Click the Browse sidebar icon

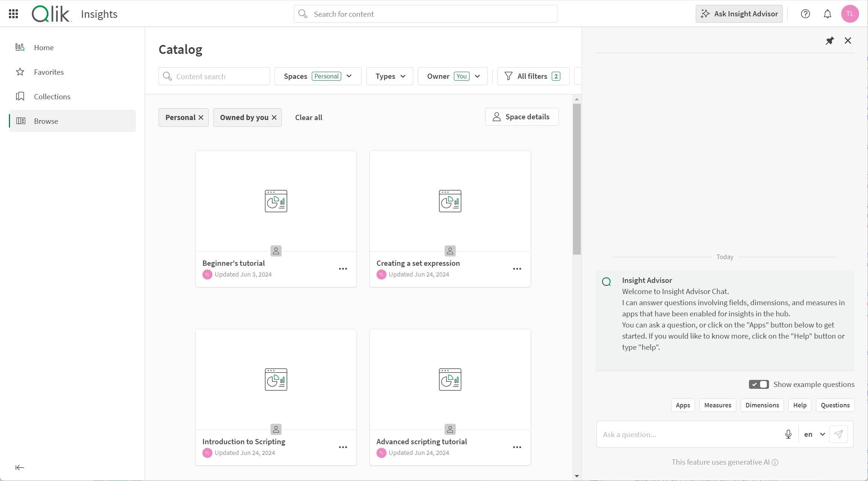(x=20, y=121)
